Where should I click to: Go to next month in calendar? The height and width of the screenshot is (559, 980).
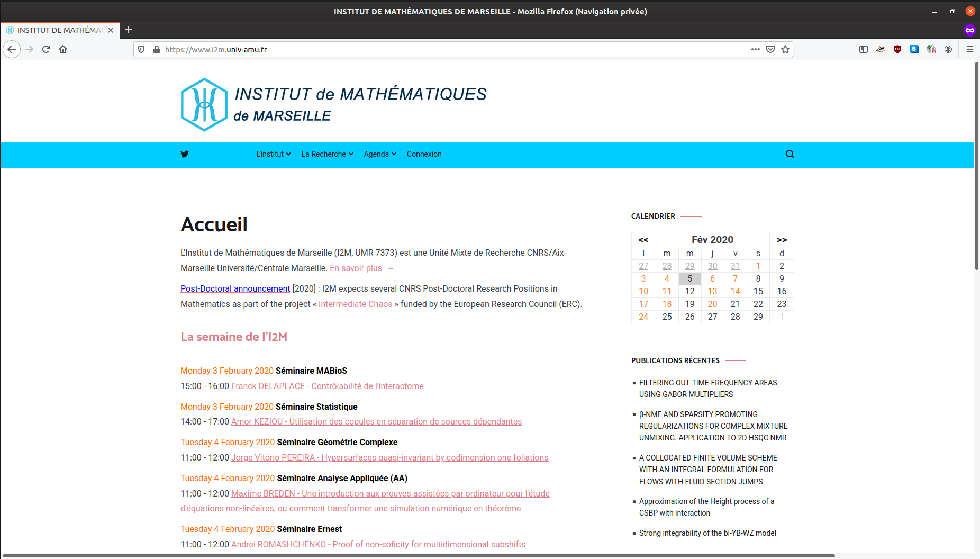click(782, 240)
